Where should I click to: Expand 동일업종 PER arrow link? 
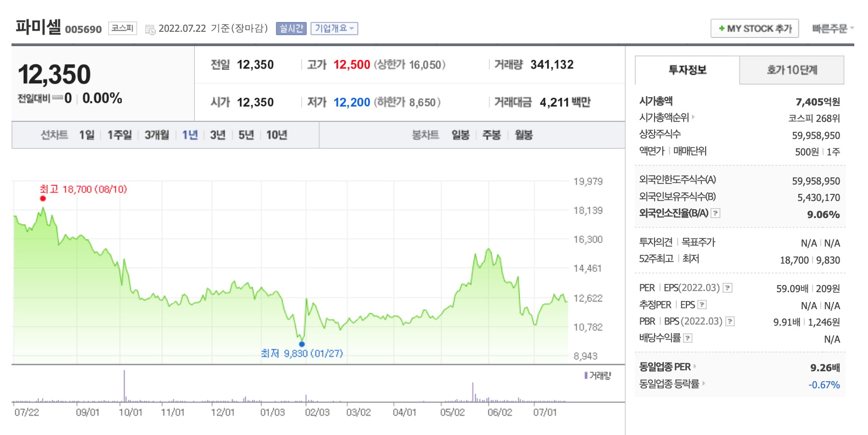pyautogui.click(x=695, y=366)
